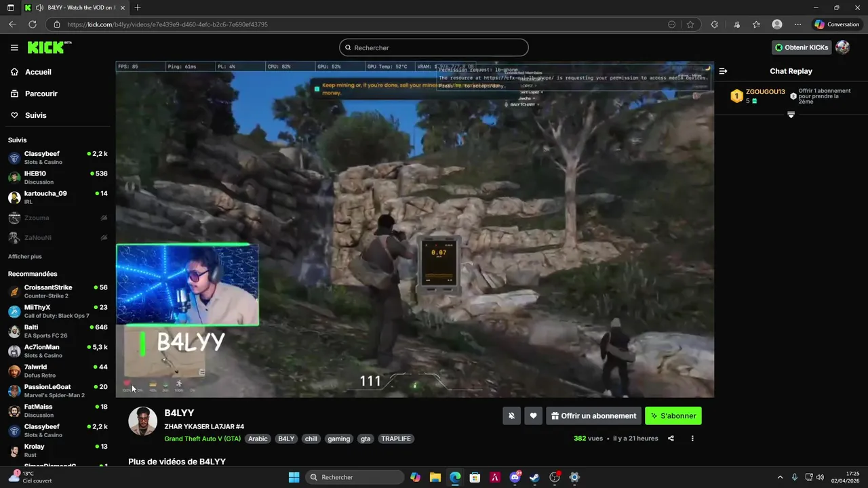
Task: Open Windows Start menu
Action: point(294,477)
